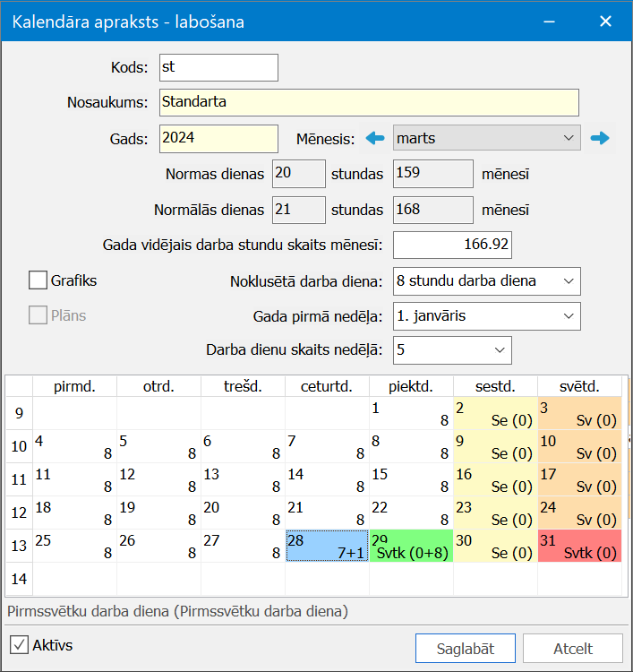Click week number 13 row header
This screenshot has width=633, height=672.
click(x=20, y=546)
